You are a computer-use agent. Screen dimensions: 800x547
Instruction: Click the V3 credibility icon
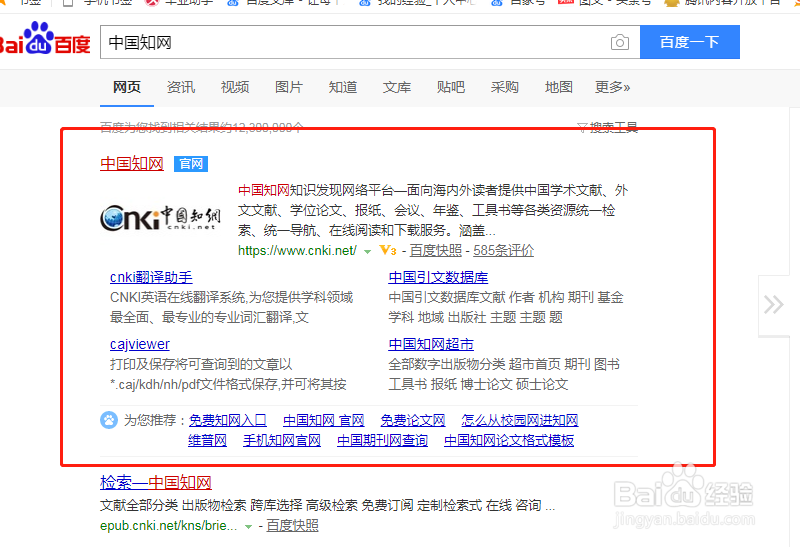pyautogui.click(x=388, y=251)
